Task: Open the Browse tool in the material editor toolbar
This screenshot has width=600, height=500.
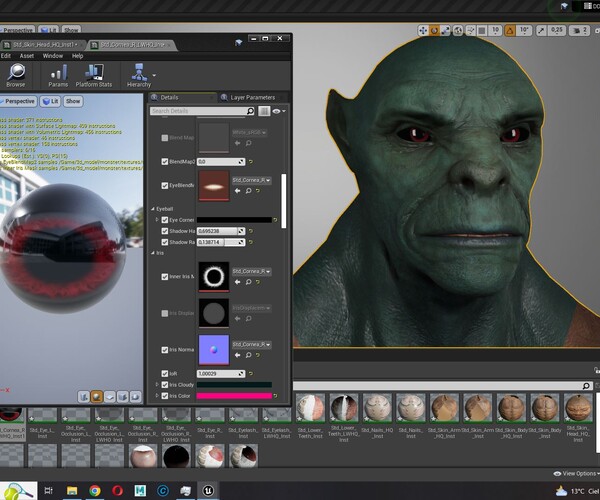Action: pos(16,75)
